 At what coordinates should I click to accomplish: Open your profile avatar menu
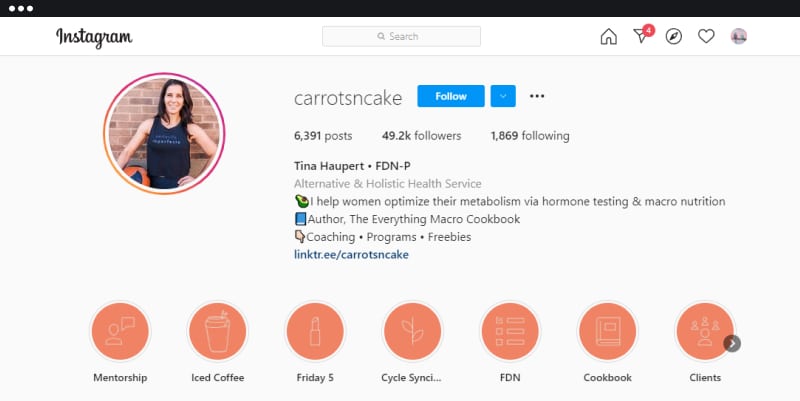click(739, 36)
